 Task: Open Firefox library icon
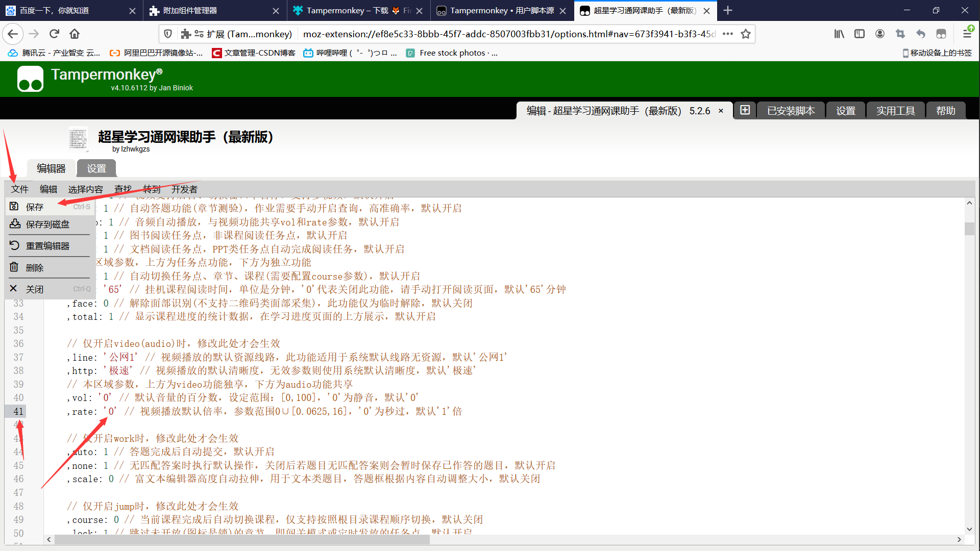[x=839, y=34]
